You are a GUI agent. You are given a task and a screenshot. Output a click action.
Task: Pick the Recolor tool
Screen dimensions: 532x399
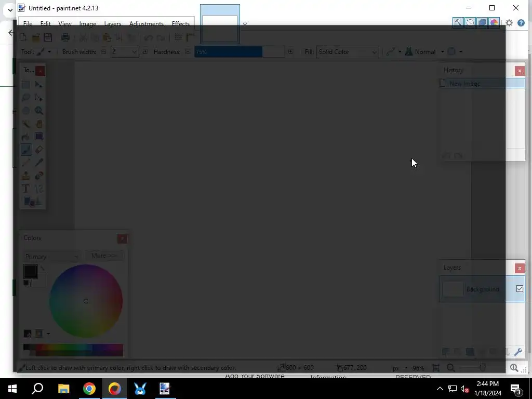[x=38, y=176]
